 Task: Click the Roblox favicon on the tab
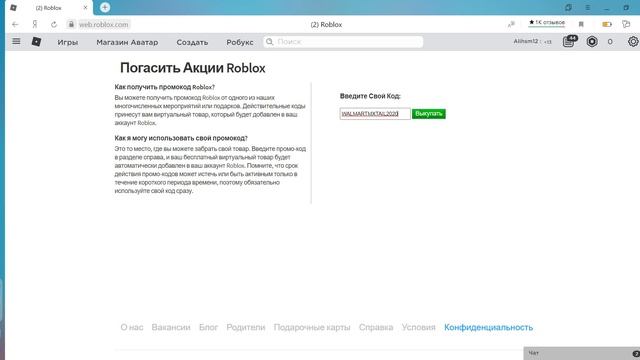click(x=13, y=8)
